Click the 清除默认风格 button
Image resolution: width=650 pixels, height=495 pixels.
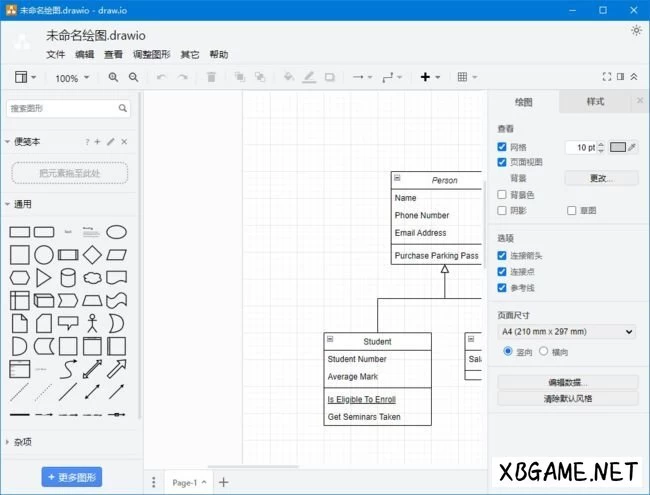coord(566,398)
